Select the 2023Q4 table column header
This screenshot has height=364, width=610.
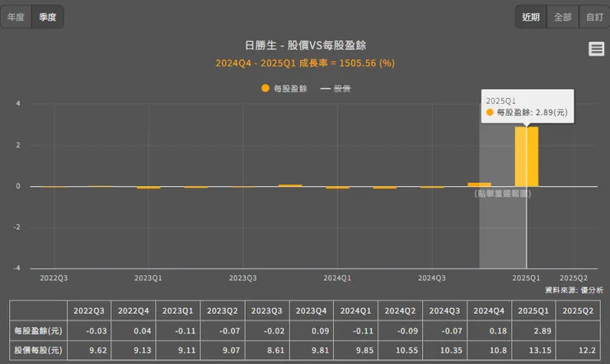click(312, 310)
